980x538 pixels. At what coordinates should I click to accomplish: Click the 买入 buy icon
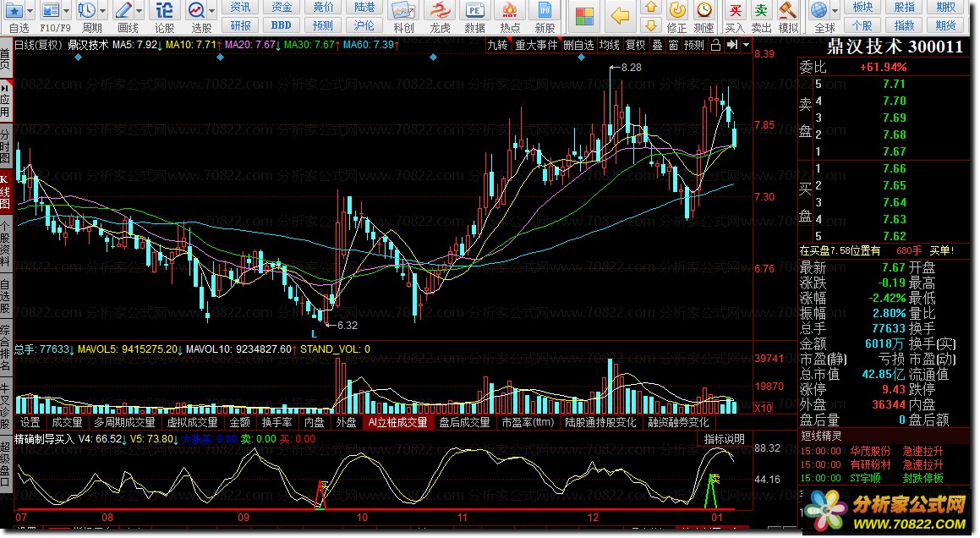click(735, 11)
